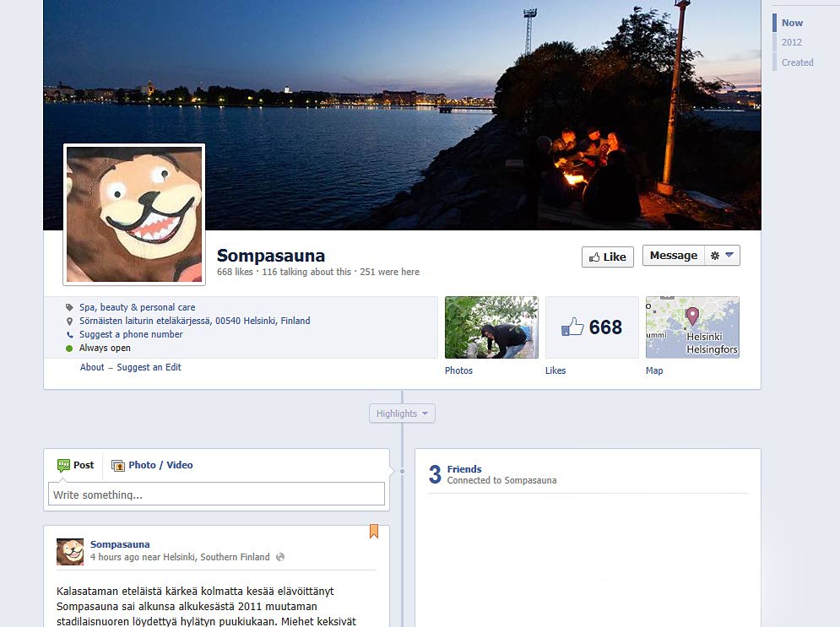The width and height of the screenshot is (840, 627).
Task: Jump to Now on the timeline
Action: pyautogui.click(x=792, y=23)
